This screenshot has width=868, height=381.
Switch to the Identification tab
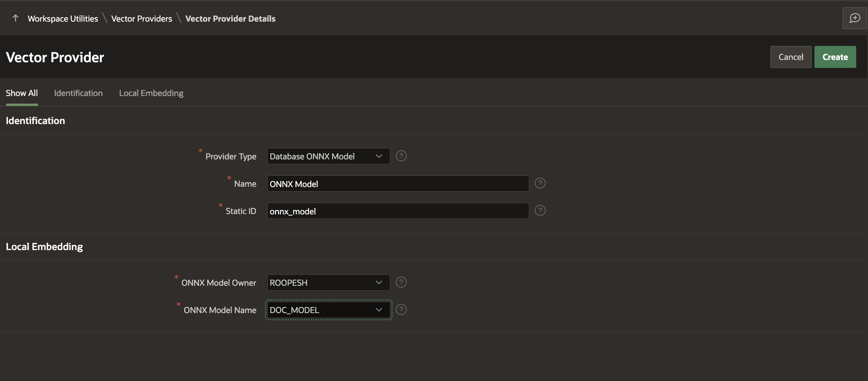[78, 93]
